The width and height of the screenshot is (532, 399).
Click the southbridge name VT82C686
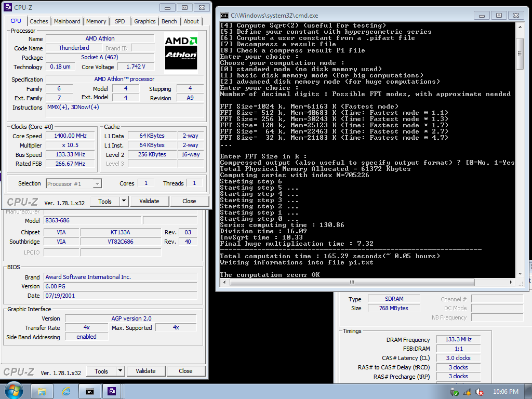click(x=121, y=242)
